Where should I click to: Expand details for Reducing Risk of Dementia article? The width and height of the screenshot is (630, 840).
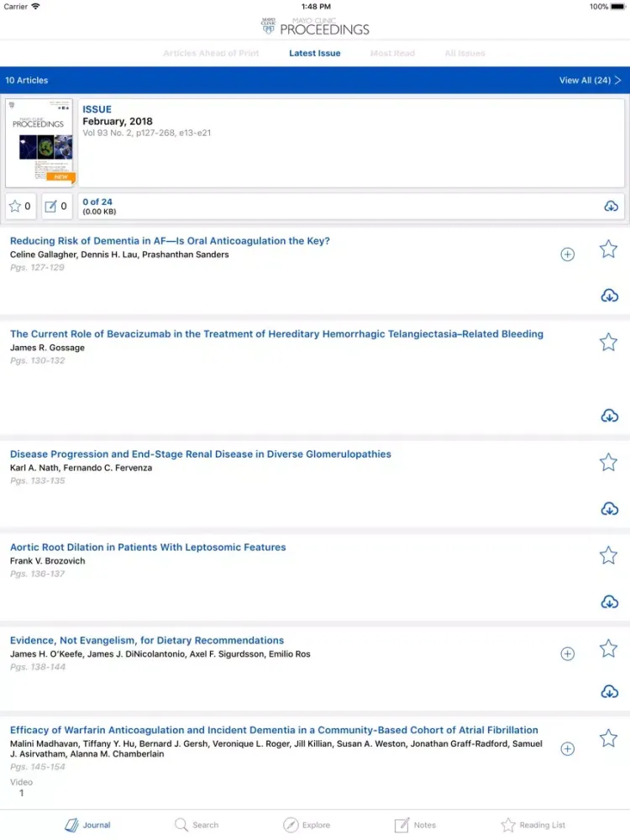pyautogui.click(x=567, y=255)
